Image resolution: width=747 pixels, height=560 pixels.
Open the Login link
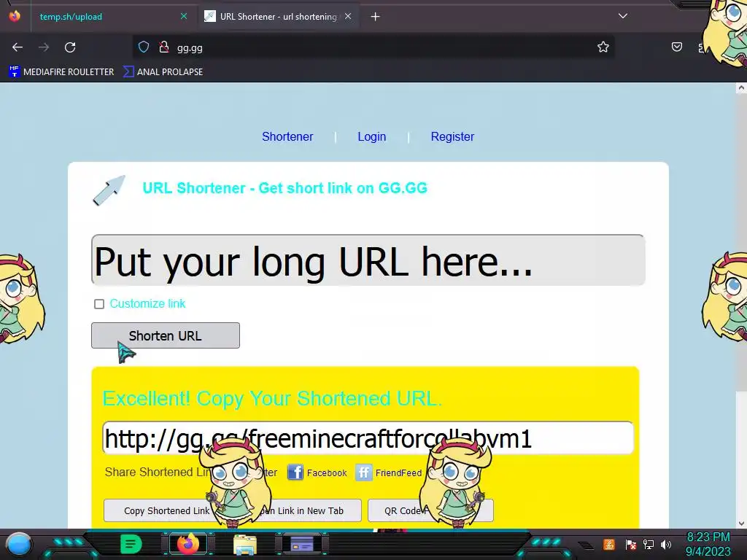coord(371,136)
